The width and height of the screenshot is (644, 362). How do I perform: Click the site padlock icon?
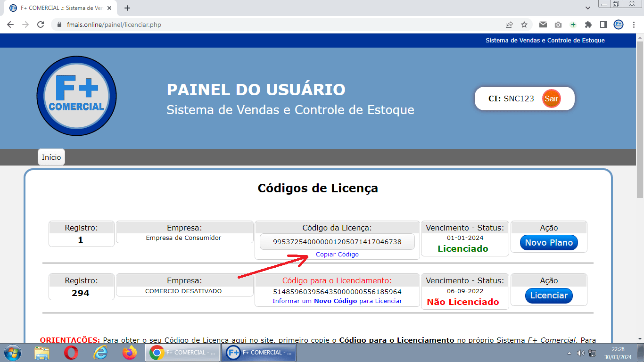59,25
